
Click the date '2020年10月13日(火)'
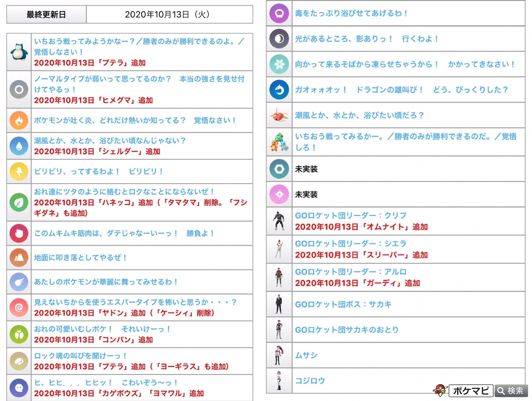click(167, 15)
